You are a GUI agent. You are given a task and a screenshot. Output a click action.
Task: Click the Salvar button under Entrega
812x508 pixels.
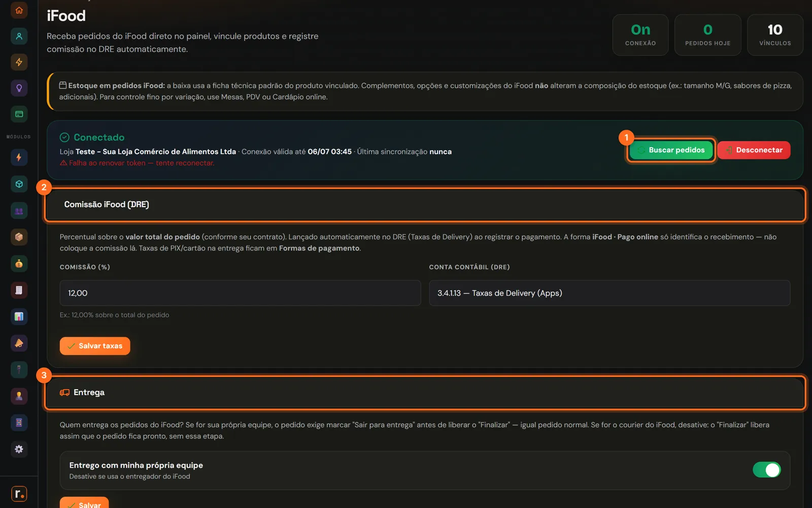tap(84, 503)
